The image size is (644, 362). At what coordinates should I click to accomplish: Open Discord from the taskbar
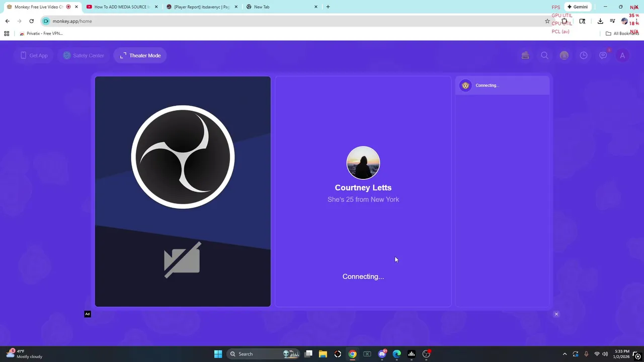point(382,354)
